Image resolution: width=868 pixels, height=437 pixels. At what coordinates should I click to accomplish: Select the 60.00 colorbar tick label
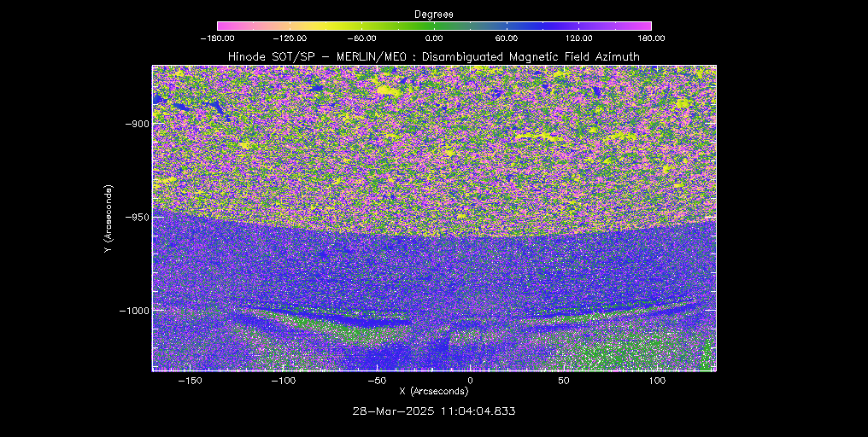click(x=506, y=38)
